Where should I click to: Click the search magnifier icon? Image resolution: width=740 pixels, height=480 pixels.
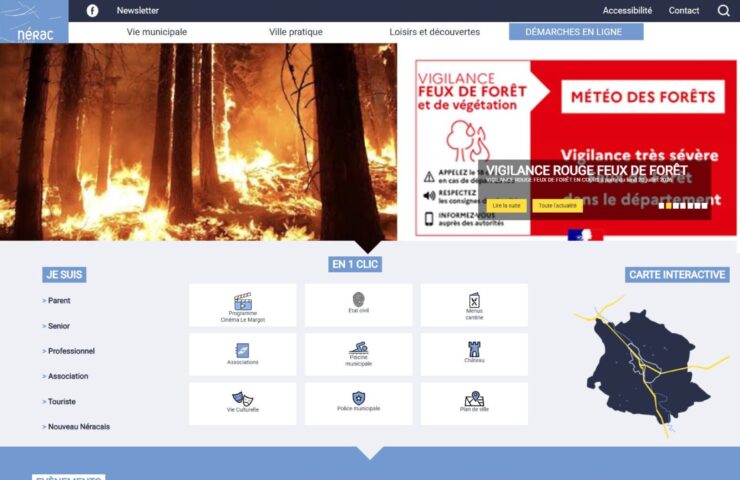click(723, 10)
